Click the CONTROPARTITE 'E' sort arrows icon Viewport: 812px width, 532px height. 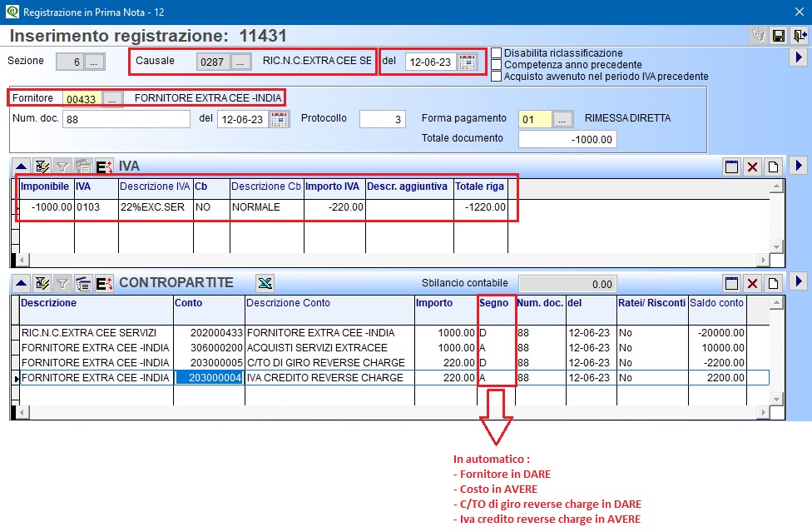click(104, 283)
